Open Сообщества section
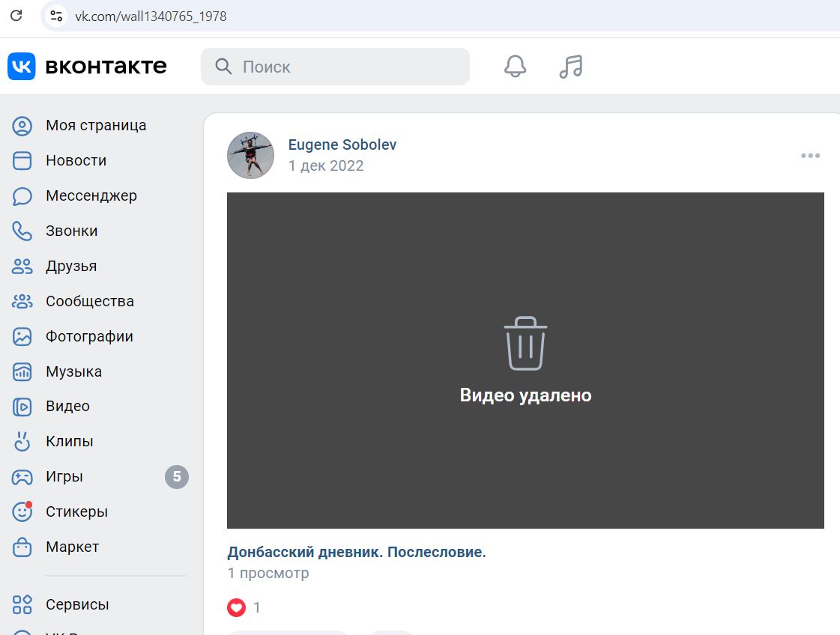 tap(89, 302)
